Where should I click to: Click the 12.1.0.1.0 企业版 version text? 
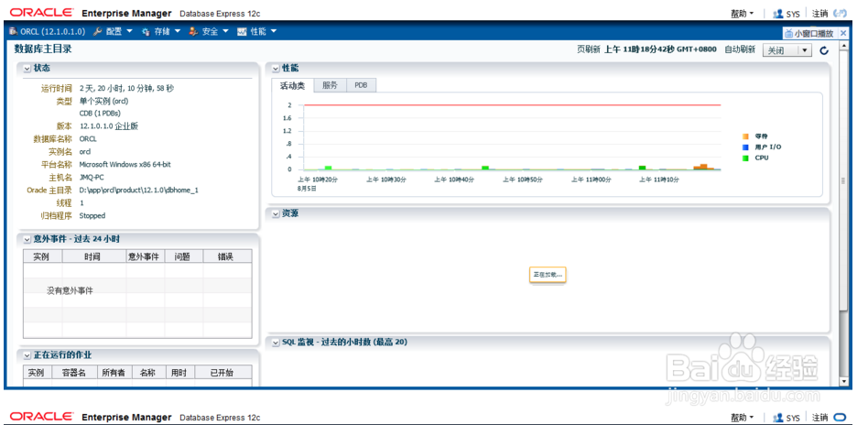click(x=109, y=126)
